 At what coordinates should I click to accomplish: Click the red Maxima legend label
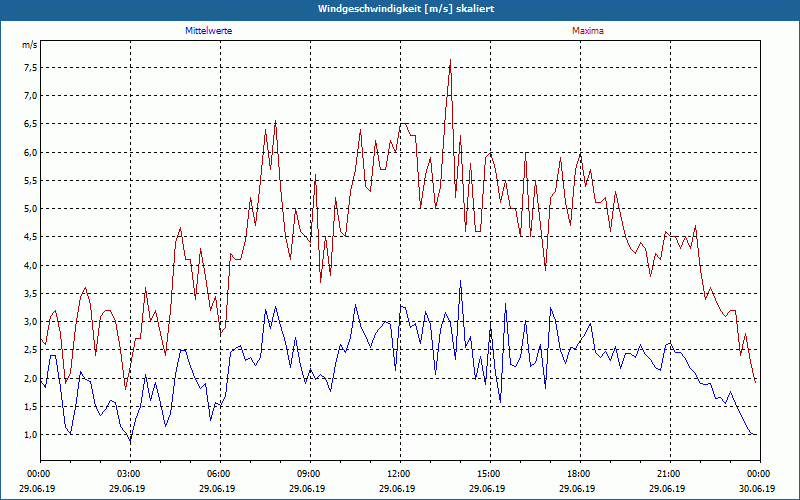pos(587,31)
